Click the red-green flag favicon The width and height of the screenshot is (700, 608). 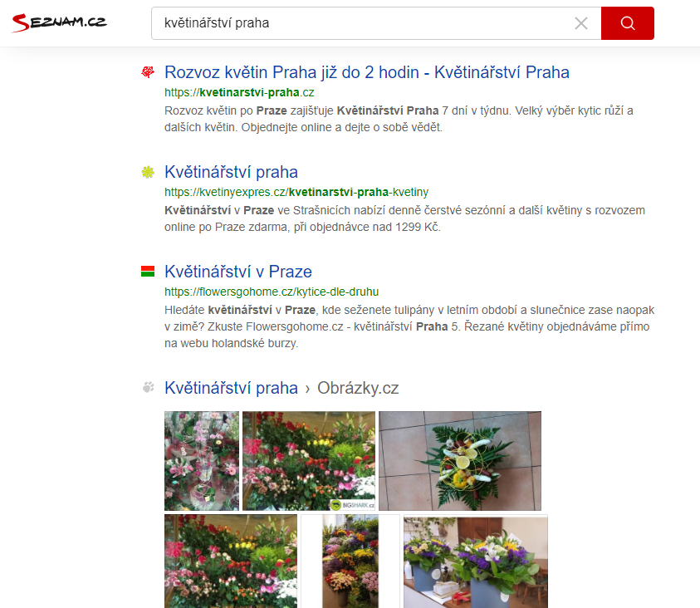click(x=148, y=272)
